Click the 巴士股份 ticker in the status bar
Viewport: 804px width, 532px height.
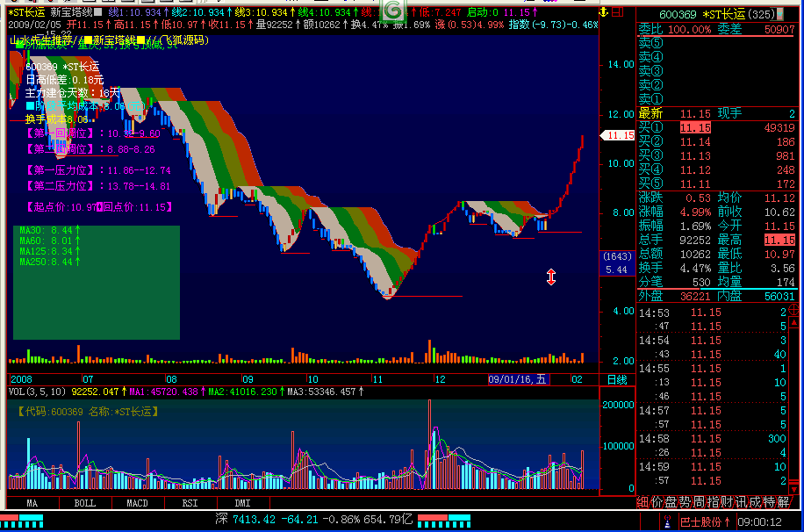705,521
